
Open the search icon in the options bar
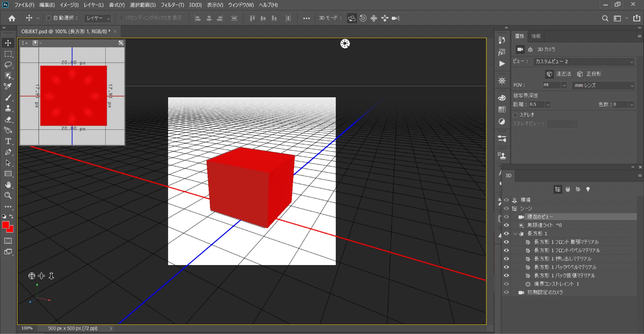click(x=605, y=18)
